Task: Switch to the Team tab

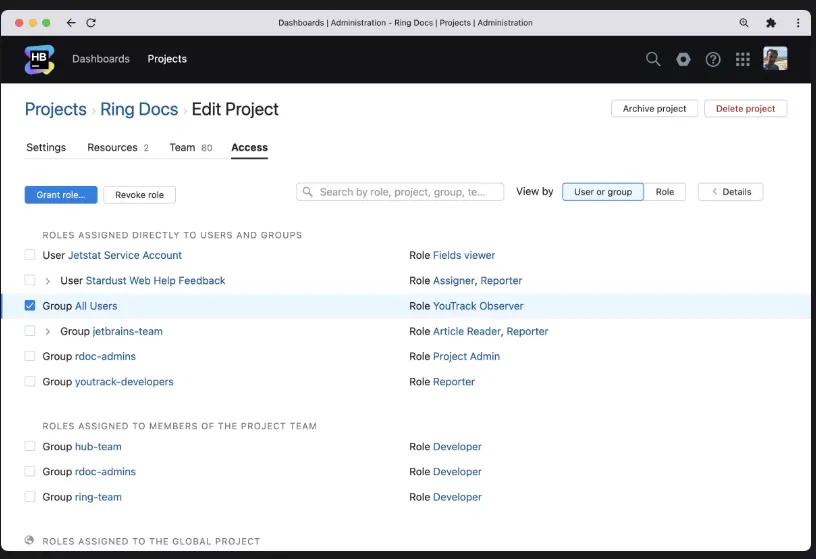Action: (190, 147)
